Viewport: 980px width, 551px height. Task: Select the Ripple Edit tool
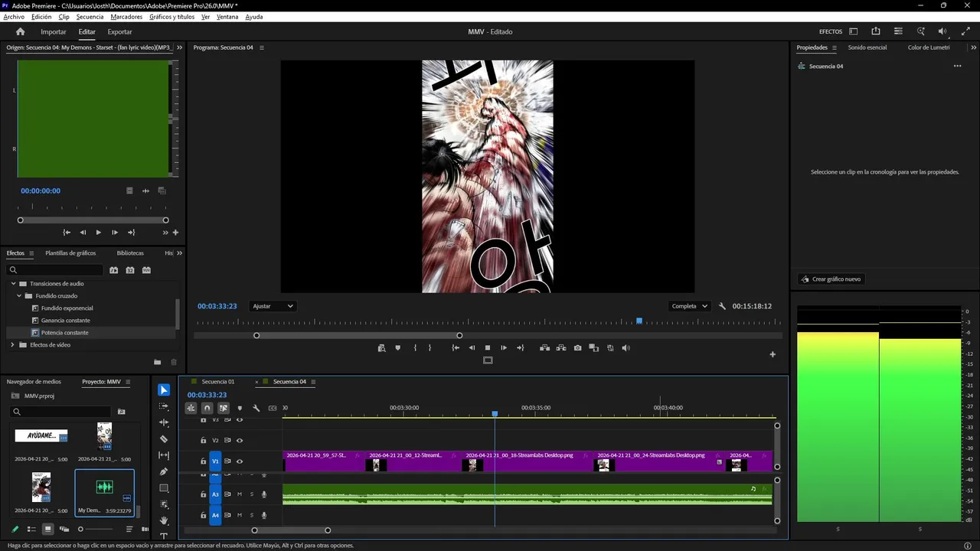click(164, 422)
